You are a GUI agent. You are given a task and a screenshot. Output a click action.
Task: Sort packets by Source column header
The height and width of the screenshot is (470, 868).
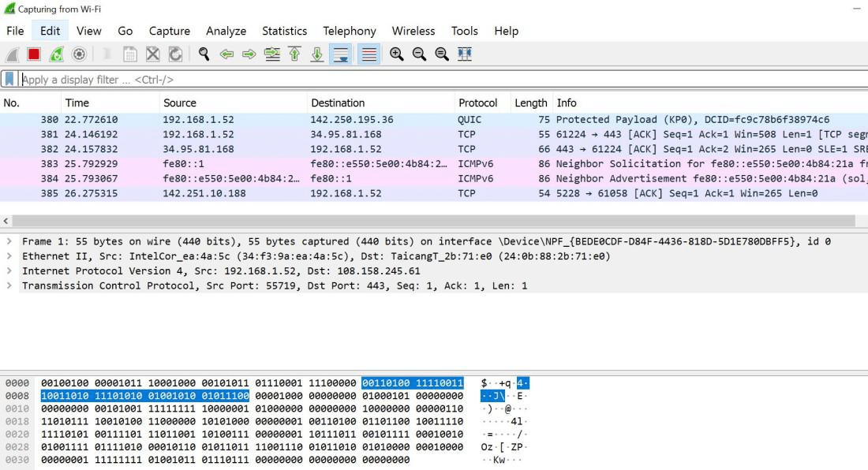180,103
